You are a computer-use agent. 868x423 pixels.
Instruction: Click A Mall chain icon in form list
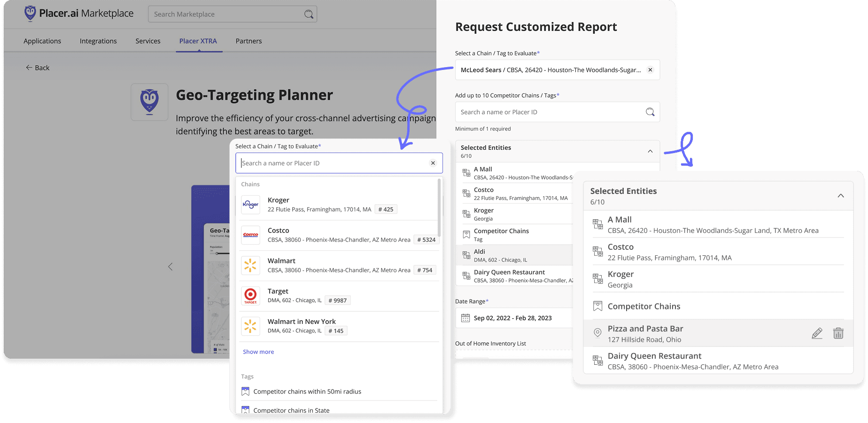466,173
